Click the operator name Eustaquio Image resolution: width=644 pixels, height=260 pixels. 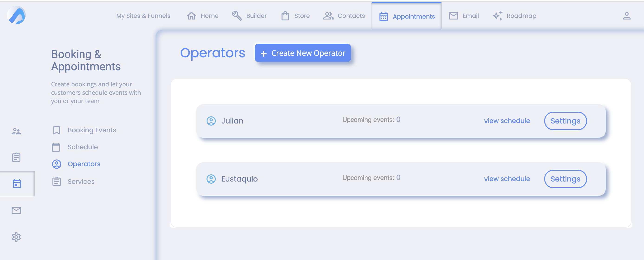click(239, 179)
